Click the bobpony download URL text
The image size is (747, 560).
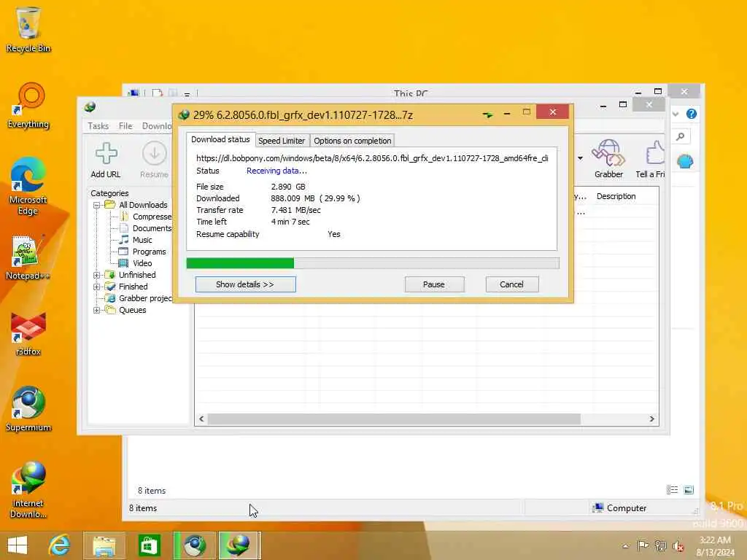coord(372,158)
